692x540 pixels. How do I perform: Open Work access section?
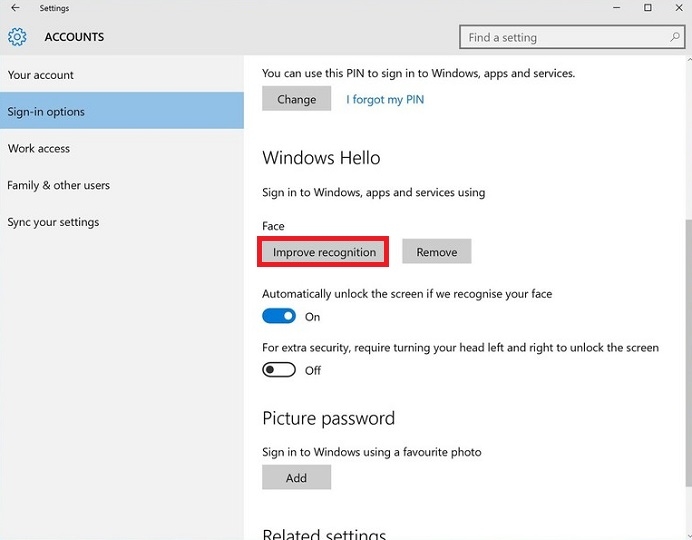[122, 148]
